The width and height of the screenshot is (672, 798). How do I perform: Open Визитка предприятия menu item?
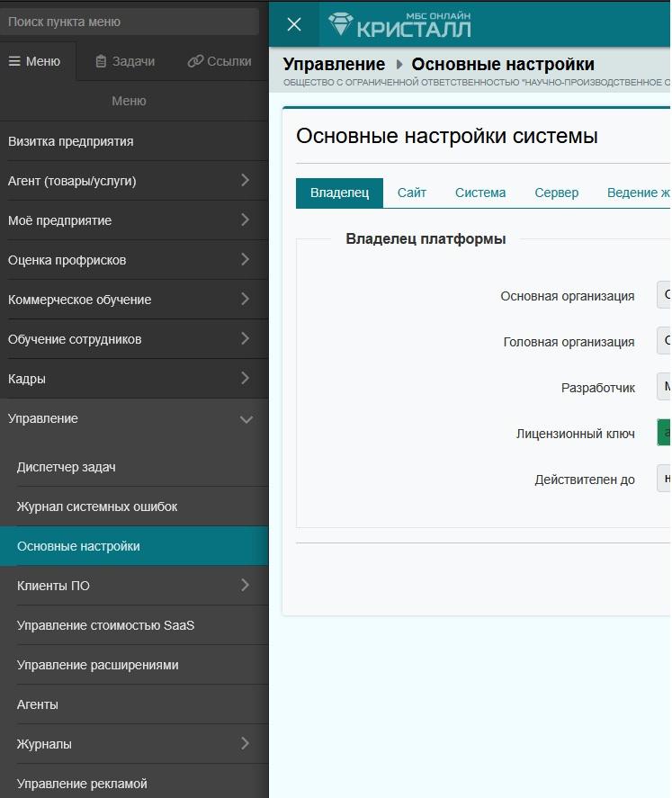click(71, 141)
